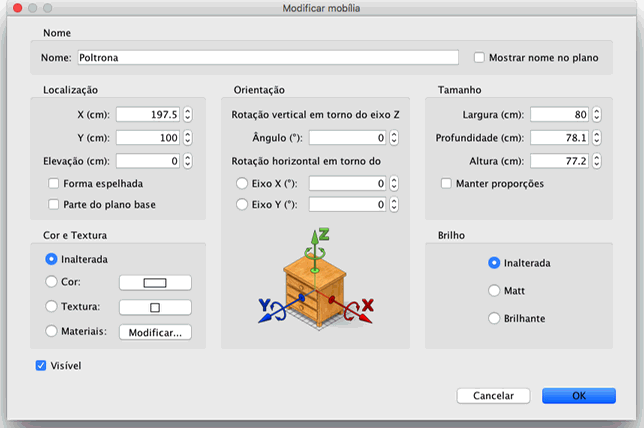Adjust the Elevação stepper arrows
644x428 pixels.
[x=187, y=161]
